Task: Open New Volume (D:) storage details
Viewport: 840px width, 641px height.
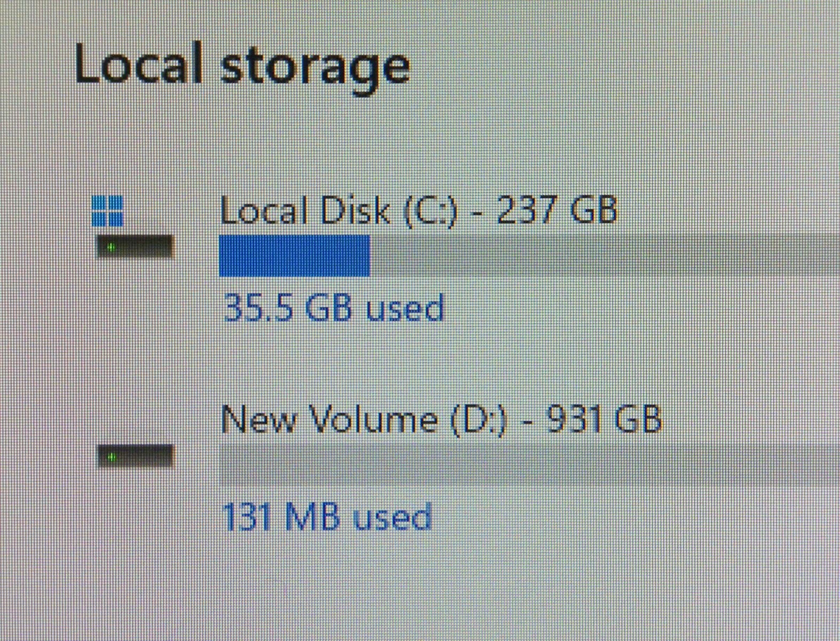Action: click(x=440, y=419)
